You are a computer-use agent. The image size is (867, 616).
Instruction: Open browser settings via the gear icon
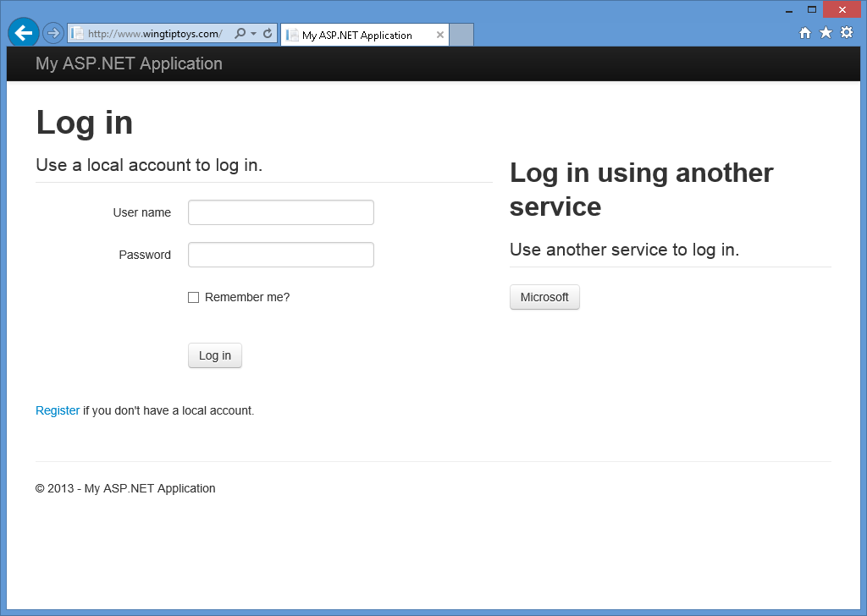pos(846,31)
